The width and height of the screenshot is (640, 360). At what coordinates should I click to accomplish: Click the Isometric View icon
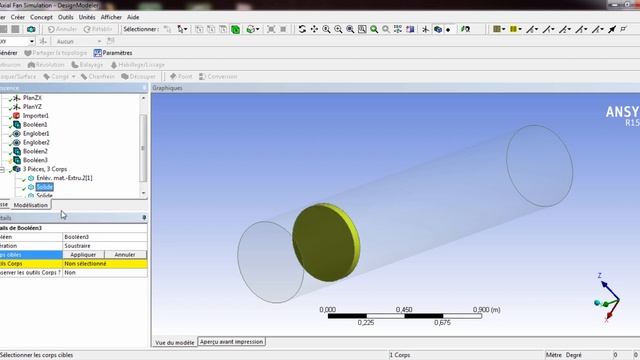[x=398, y=29]
